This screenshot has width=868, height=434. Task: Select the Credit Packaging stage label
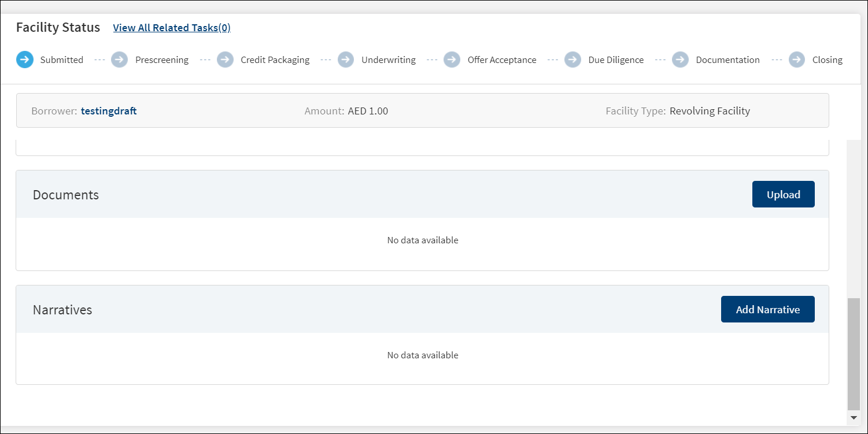coord(275,60)
